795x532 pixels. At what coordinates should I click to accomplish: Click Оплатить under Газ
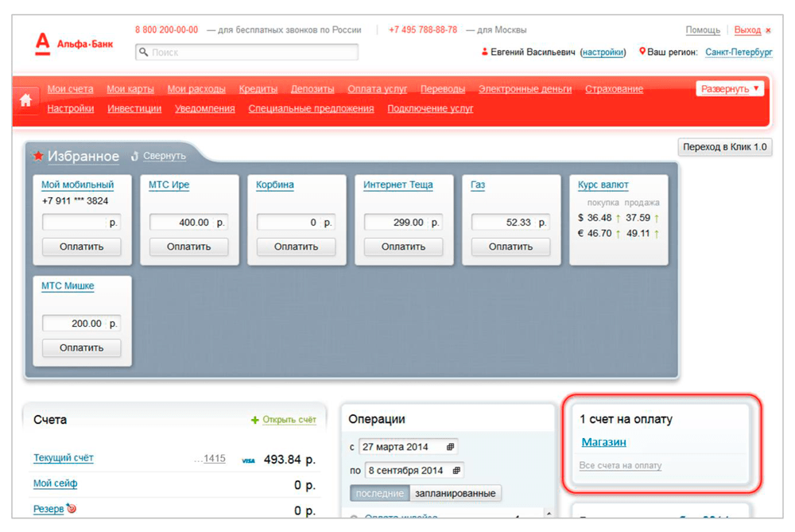click(x=510, y=247)
